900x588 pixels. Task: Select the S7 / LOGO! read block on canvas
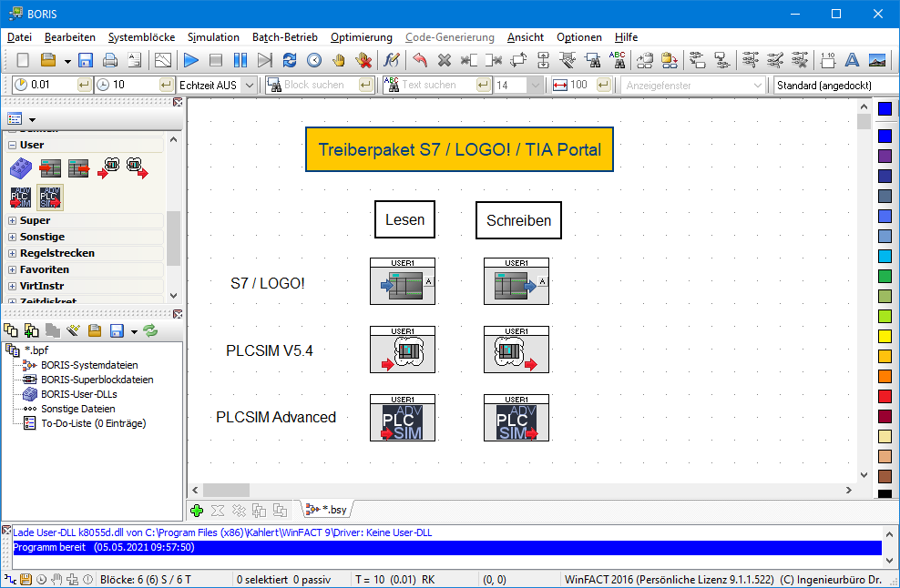coord(403,281)
